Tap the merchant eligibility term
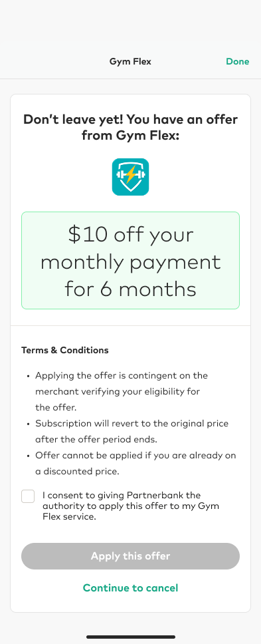The image size is (261, 644). (x=122, y=391)
